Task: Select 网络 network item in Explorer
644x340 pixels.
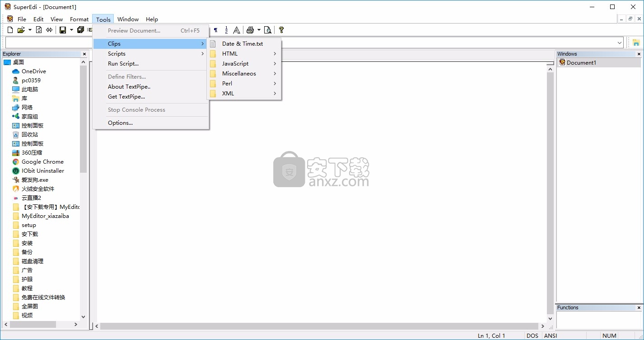Action: (27, 107)
